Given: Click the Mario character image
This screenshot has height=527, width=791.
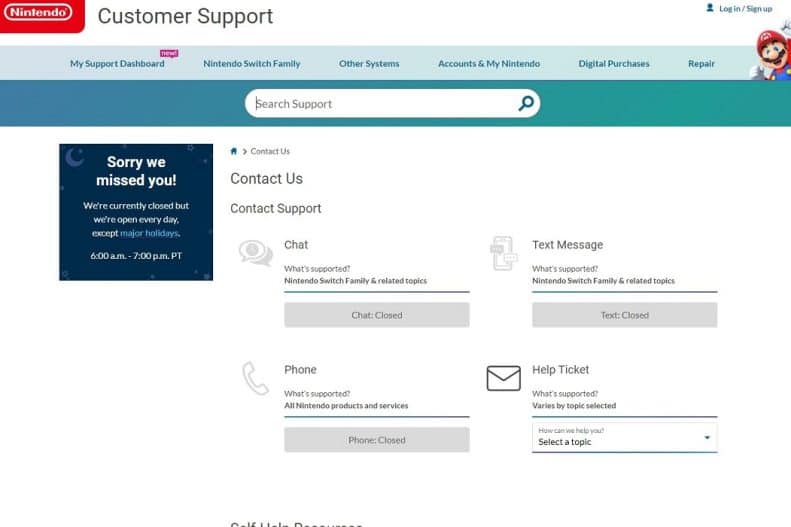Looking at the screenshot, I should click(772, 50).
